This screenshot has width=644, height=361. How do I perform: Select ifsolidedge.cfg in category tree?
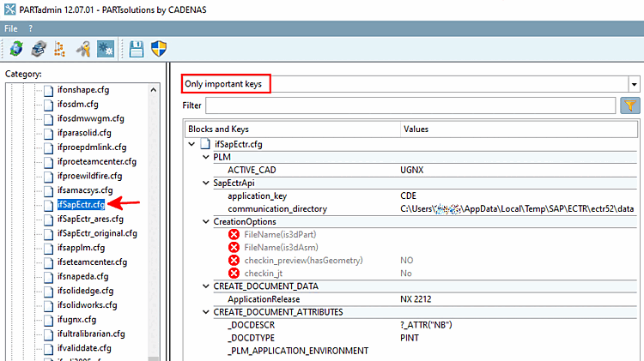(85, 291)
